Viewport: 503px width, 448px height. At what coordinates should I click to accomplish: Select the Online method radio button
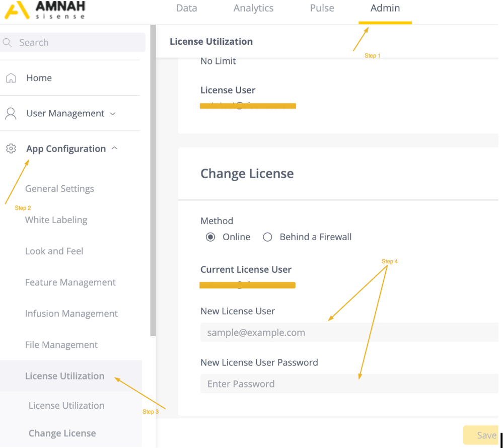point(210,237)
